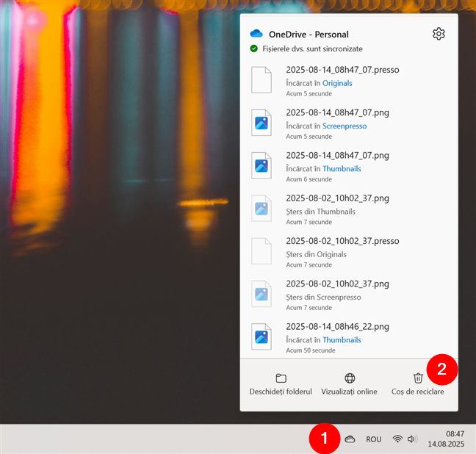Screen dimensions: 476x454
Task: Open Wi-Fi network icon in taskbar
Action: [x=397, y=439]
